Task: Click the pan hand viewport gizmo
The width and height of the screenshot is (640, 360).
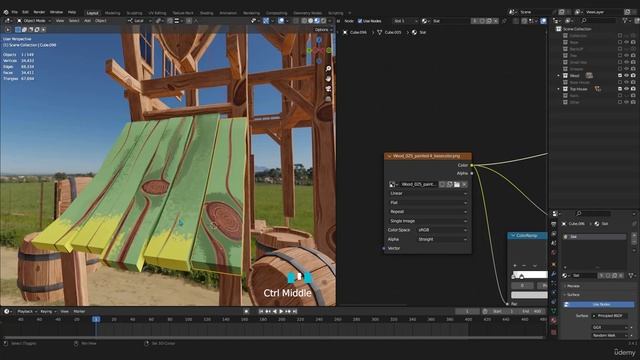Action: [328, 79]
